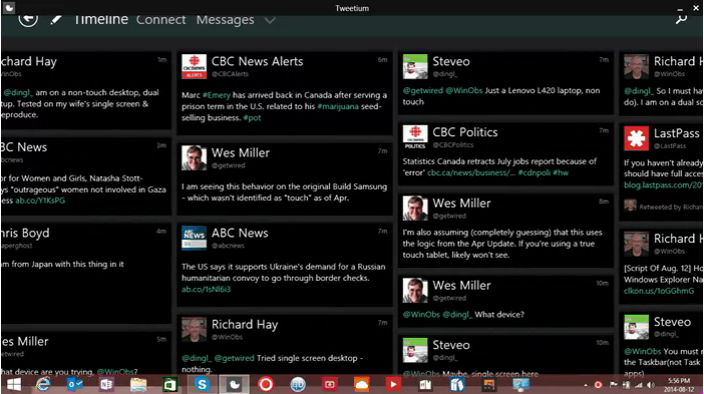Open the ab.co/Y1KsPG link
This screenshot has width=704, height=394.
(x=40, y=201)
